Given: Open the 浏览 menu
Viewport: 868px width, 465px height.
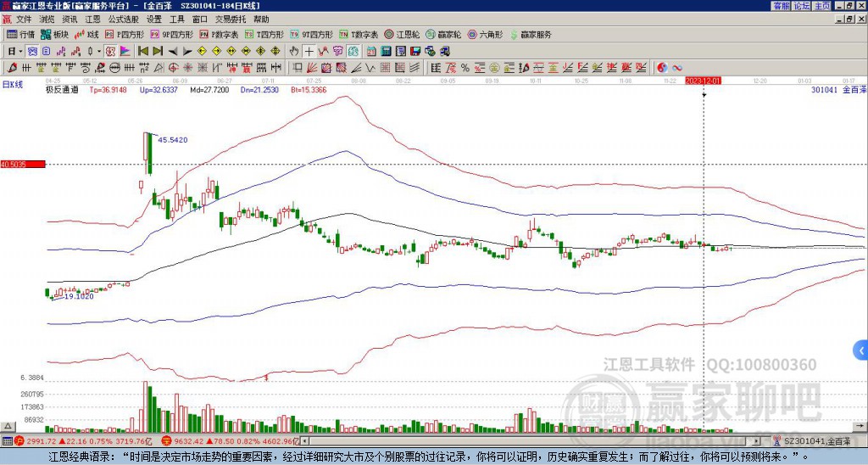Looking at the screenshot, I should coord(47,20).
